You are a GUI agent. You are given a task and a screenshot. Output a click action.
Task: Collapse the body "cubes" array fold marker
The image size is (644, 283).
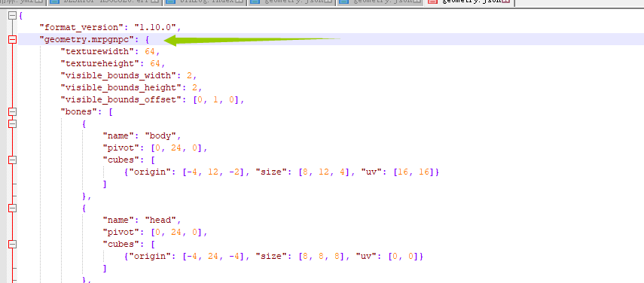pyautogui.click(x=12, y=160)
